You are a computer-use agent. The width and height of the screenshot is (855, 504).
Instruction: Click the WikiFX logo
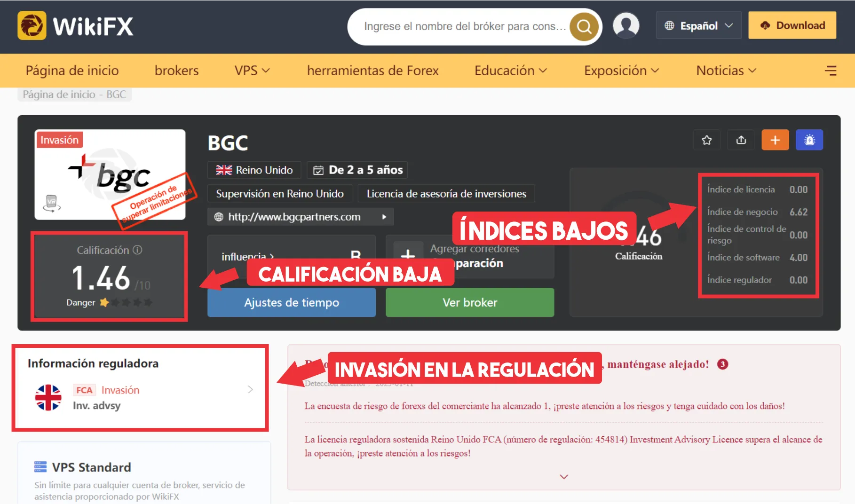tap(76, 25)
